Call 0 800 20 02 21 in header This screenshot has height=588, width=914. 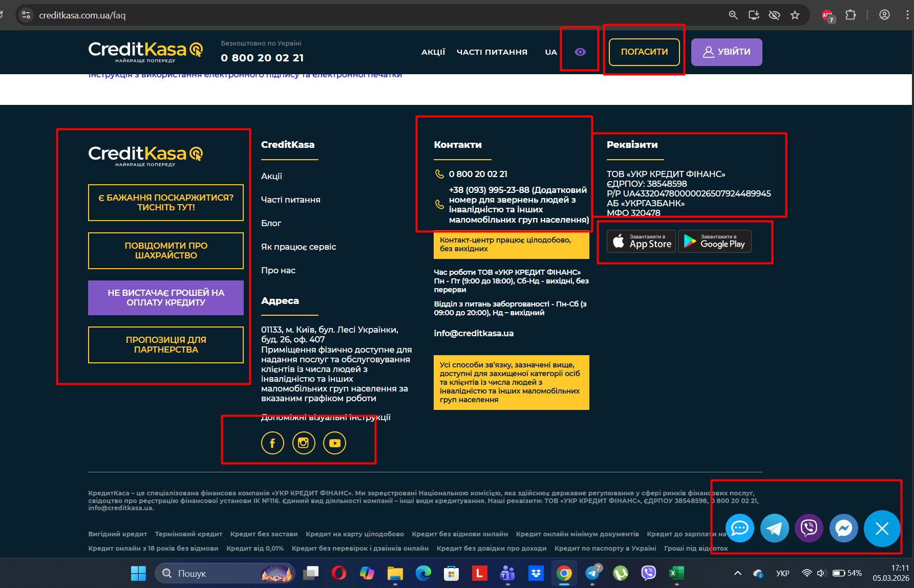point(262,58)
